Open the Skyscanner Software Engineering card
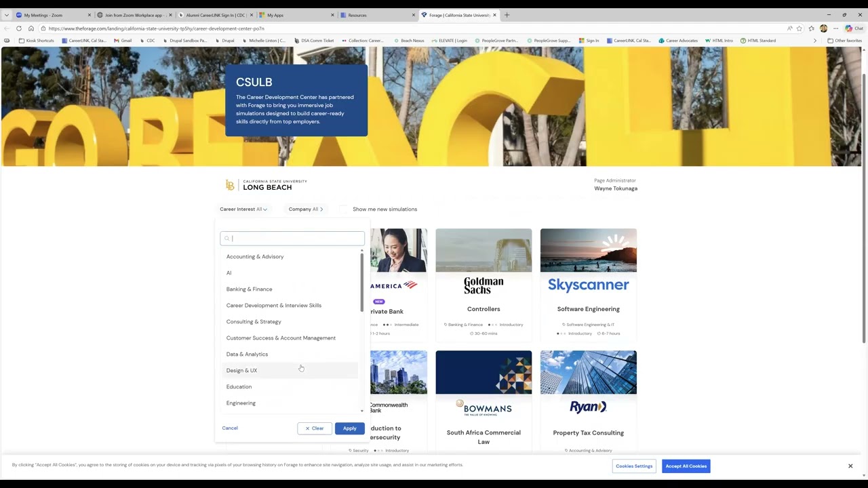The image size is (868, 488). 589,285
